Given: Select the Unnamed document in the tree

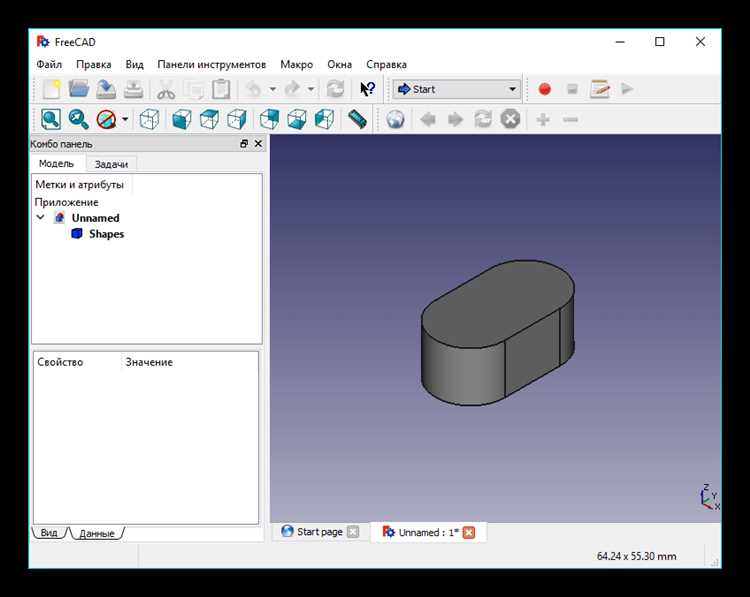Looking at the screenshot, I should [95, 218].
